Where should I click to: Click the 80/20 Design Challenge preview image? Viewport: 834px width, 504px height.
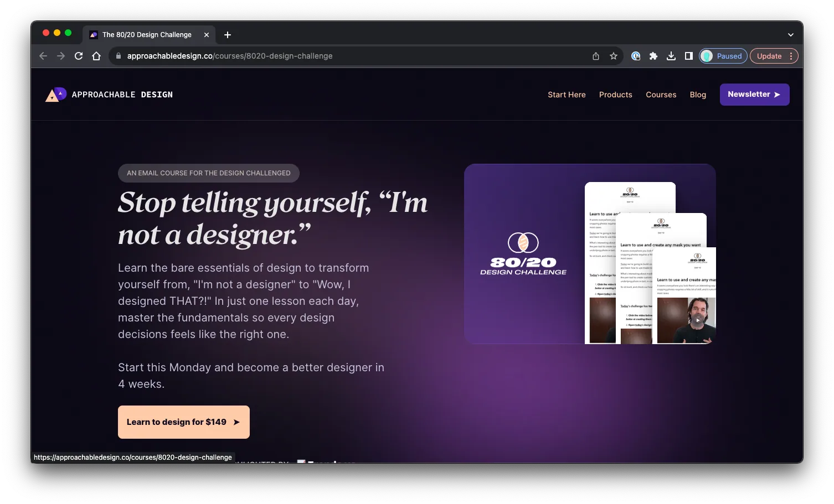(590, 254)
